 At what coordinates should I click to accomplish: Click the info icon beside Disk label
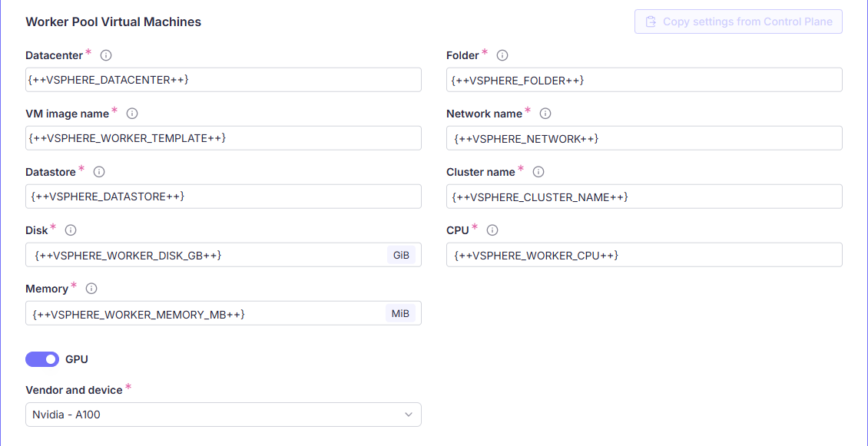71,230
